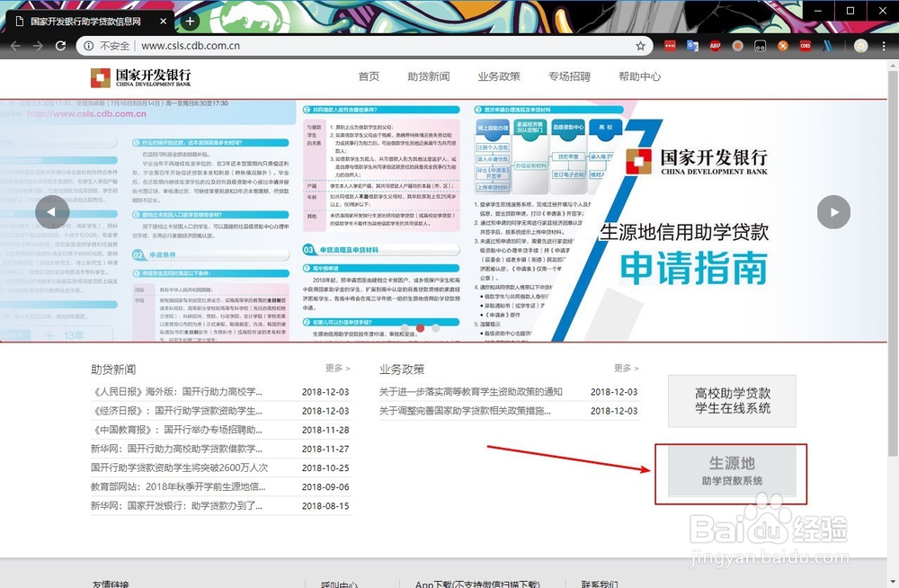The image size is (899, 588).
Task: Click the orange screen recorder extension icon
Action: click(738, 45)
